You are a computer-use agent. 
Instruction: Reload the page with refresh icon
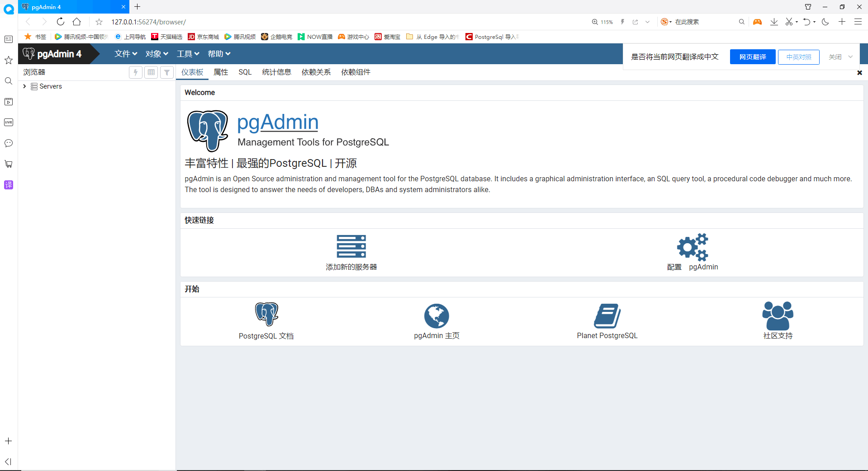tap(61, 22)
